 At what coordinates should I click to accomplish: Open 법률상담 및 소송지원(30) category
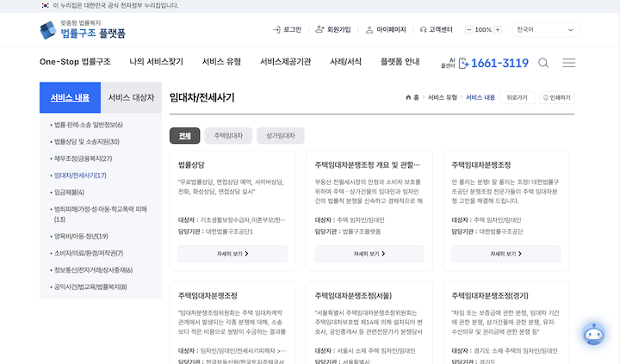[x=87, y=141]
